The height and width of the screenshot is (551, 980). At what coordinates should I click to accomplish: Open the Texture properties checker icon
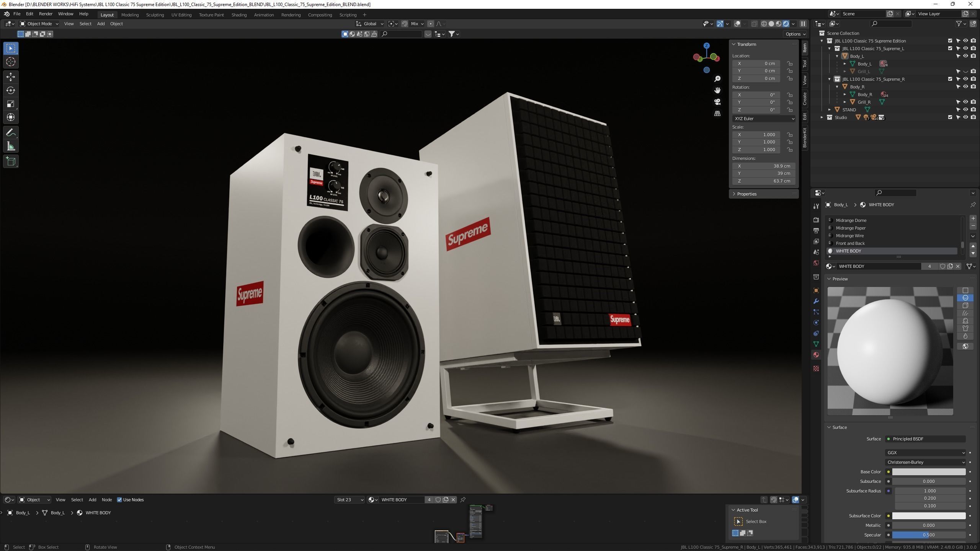point(816,368)
